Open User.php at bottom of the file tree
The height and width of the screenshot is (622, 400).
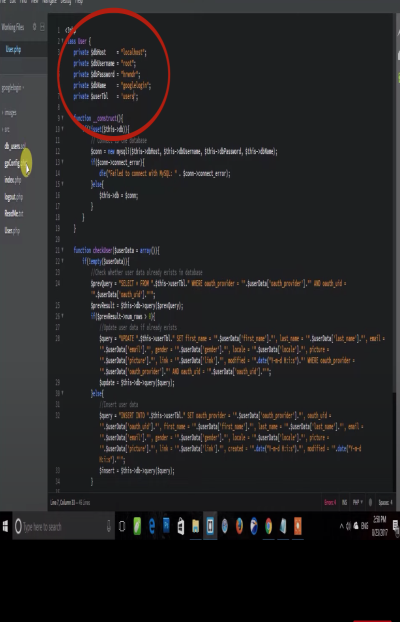[x=12, y=230]
